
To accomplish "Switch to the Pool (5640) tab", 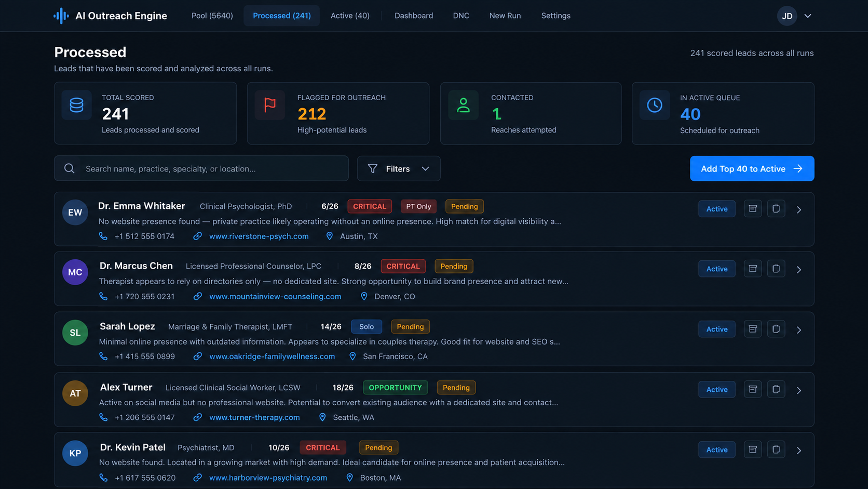I will pyautogui.click(x=212, y=16).
